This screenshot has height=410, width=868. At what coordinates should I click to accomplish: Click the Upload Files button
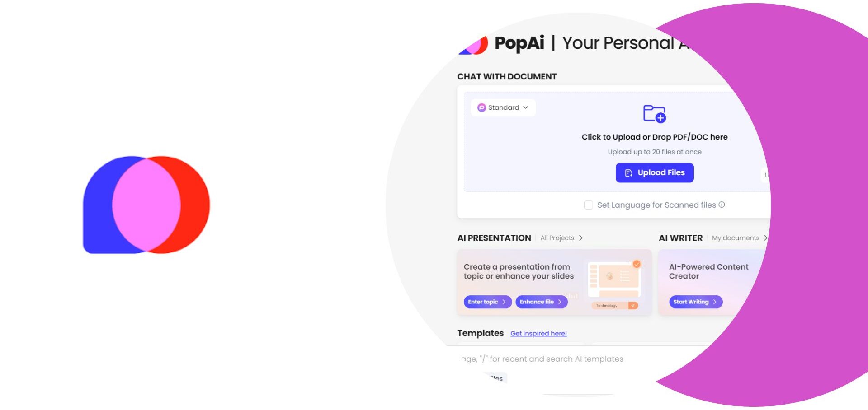click(x=655, y=172)
